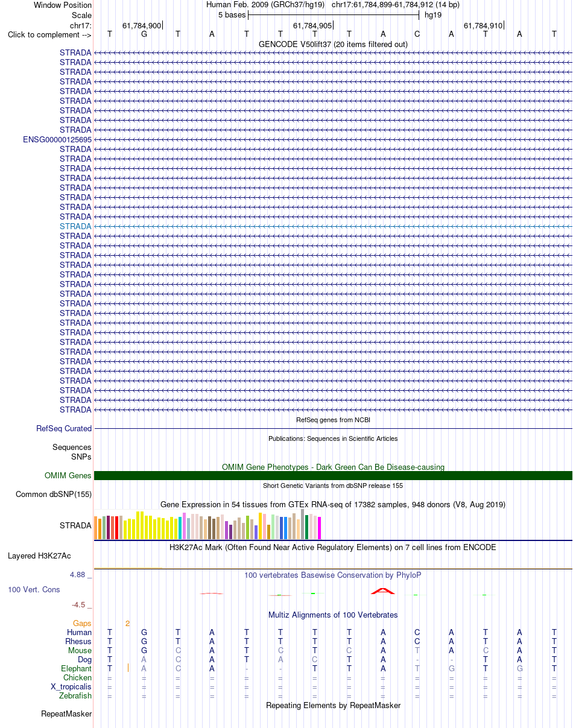Screen dimensions: 573x728
Task: Click the RefSeq Curated track label
Action: (64, 429)
